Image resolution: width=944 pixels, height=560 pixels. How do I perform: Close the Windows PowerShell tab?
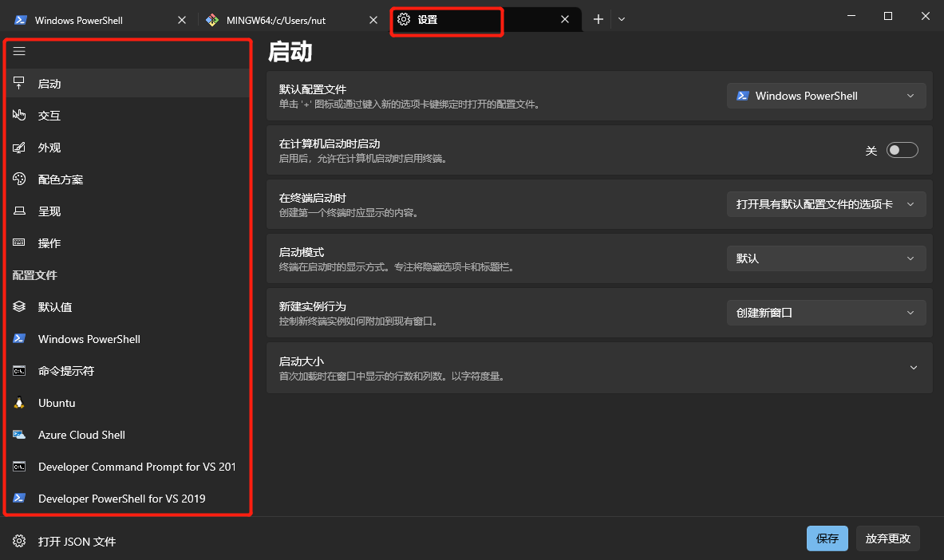click(x=182, y=20)
